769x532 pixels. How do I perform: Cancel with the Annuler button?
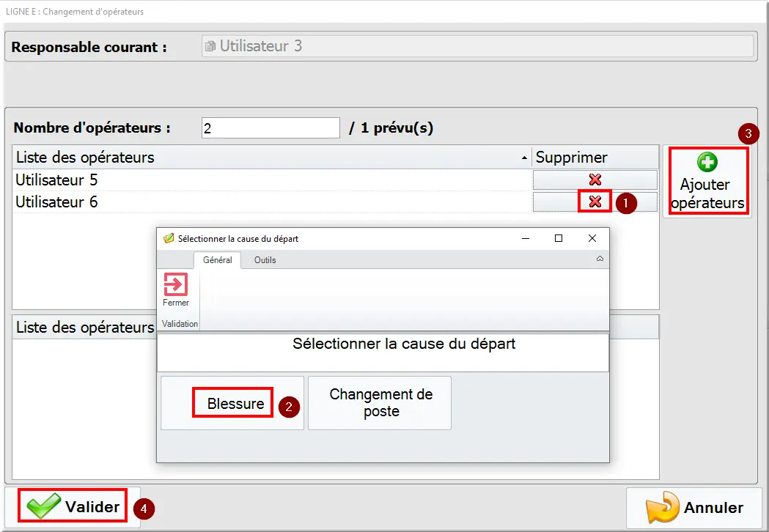tap(694, 508)
